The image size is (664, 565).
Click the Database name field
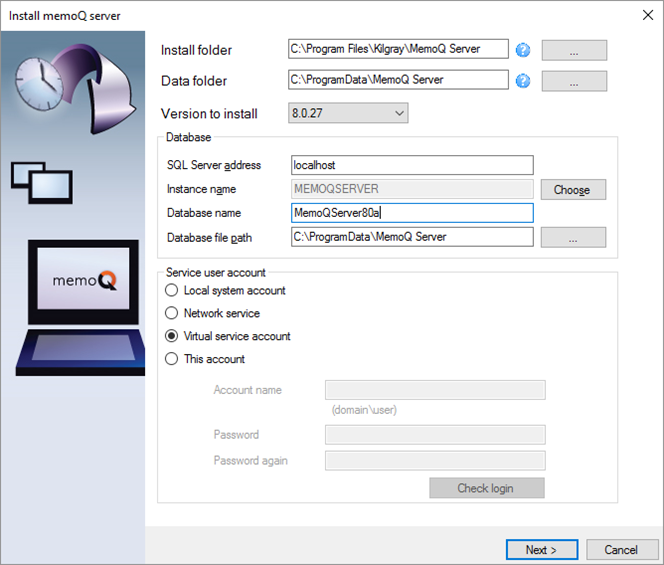tap(412, 213)
